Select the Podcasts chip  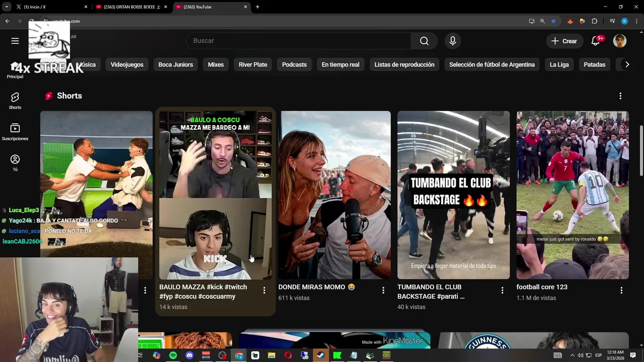[x=294, y=65]
